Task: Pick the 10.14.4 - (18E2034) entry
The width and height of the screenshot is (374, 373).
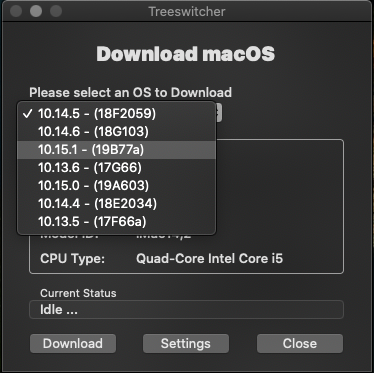Action: tap(117, 204)
